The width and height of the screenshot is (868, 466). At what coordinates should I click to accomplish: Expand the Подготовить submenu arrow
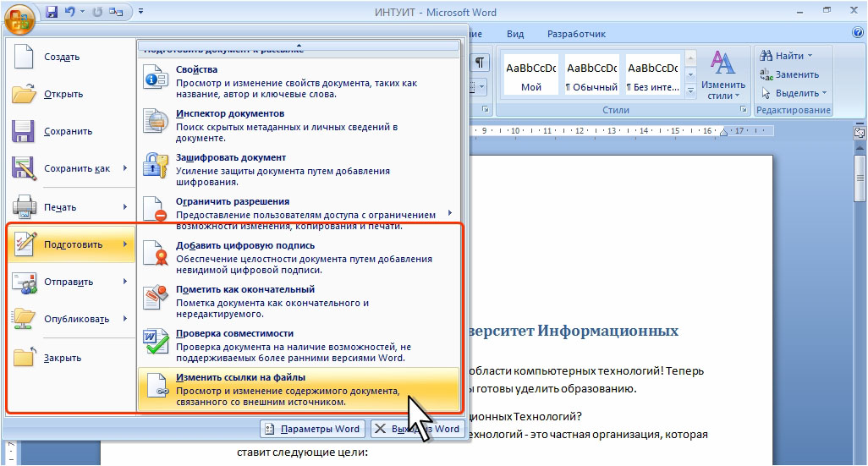tap(125, 244)
